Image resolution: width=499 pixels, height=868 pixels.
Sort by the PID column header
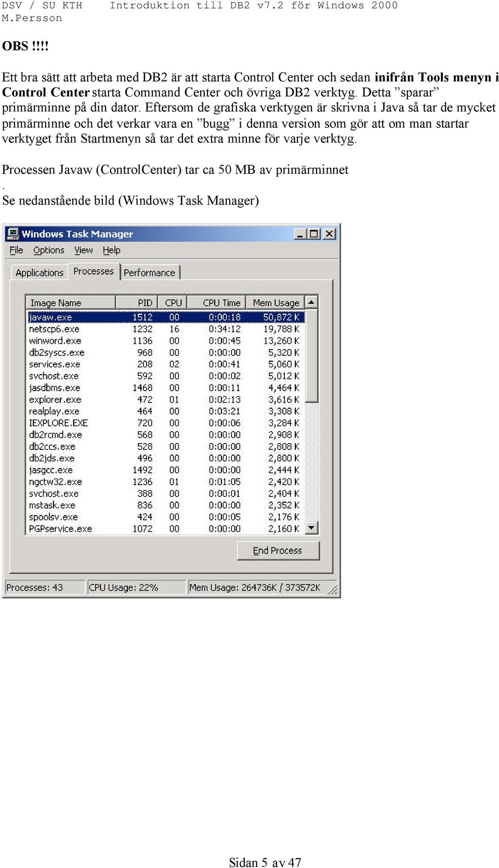pos(137,302)
